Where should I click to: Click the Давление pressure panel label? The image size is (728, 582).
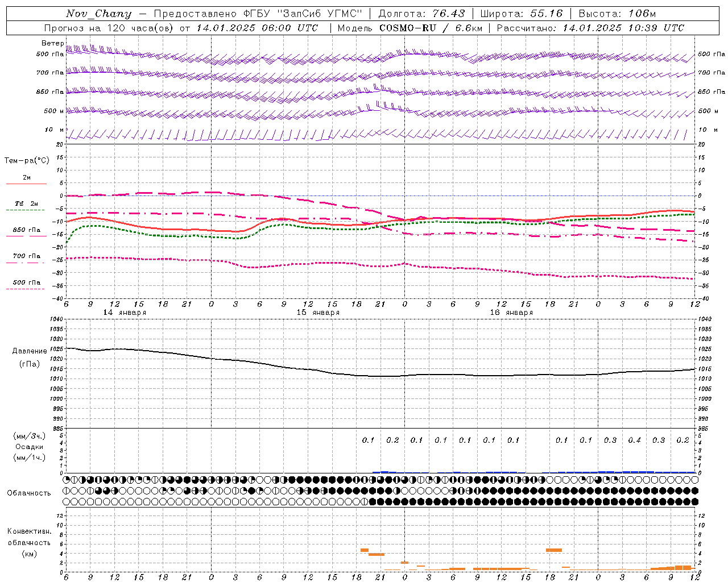[30, 351]
